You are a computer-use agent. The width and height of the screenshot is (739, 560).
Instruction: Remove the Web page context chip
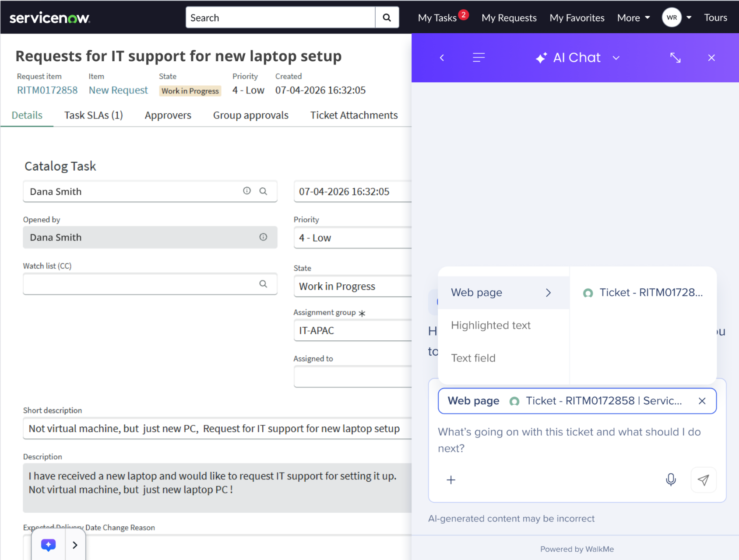(x=702, y=401)
